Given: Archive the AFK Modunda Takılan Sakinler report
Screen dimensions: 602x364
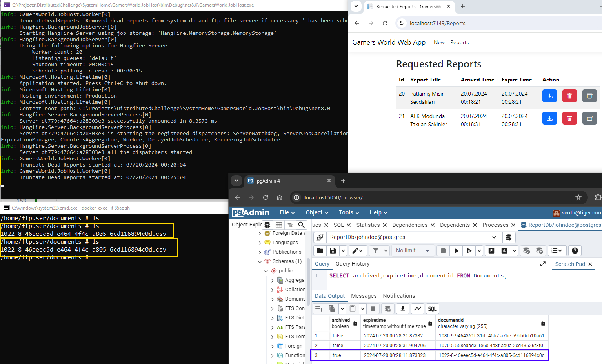Looking at the screenshot, I should point(589,118).
